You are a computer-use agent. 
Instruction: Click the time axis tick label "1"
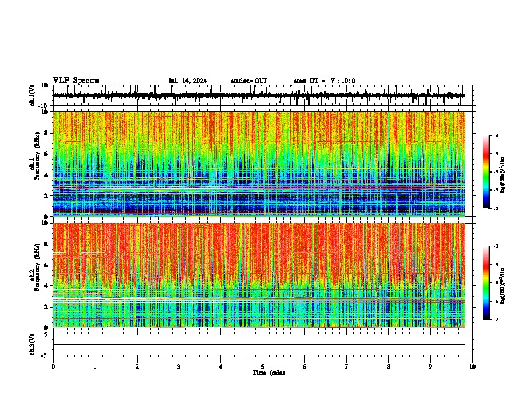(95, 367)
